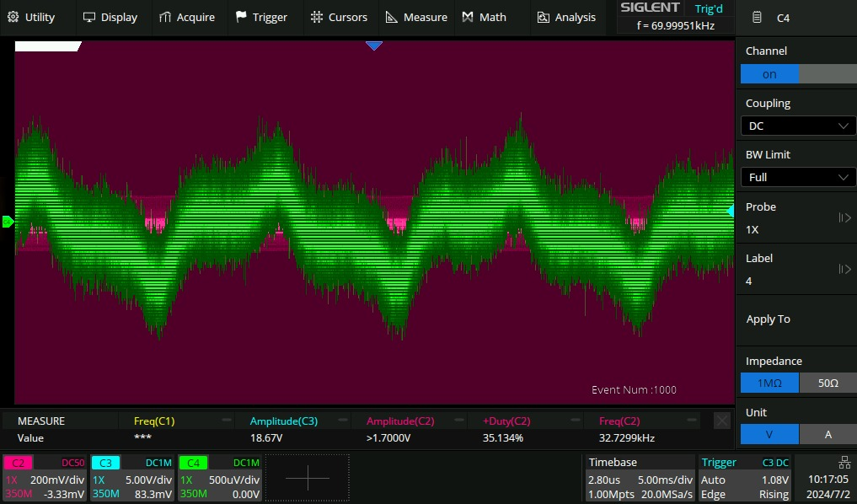Click the Acquire waveform icon
Image resolution: width=857 pixels, height=504 pixels.
pos(165,17)
